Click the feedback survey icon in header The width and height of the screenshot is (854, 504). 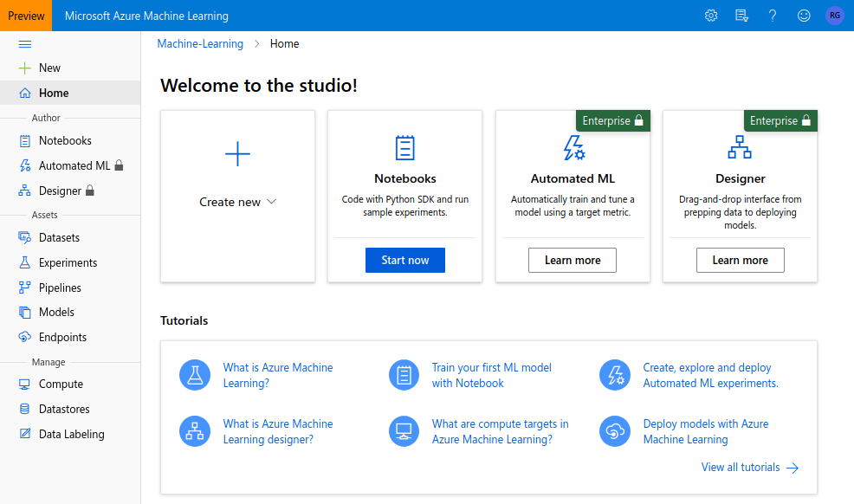coord(741,16)
